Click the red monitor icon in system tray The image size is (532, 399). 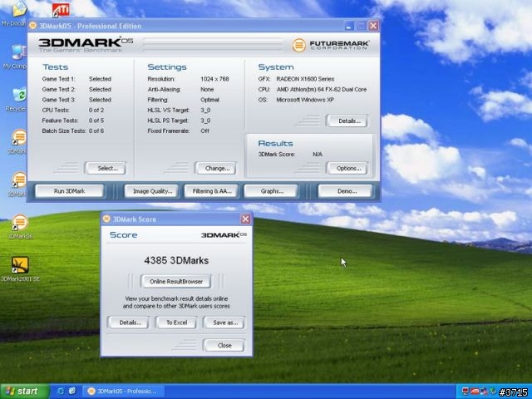click(465, 392)
